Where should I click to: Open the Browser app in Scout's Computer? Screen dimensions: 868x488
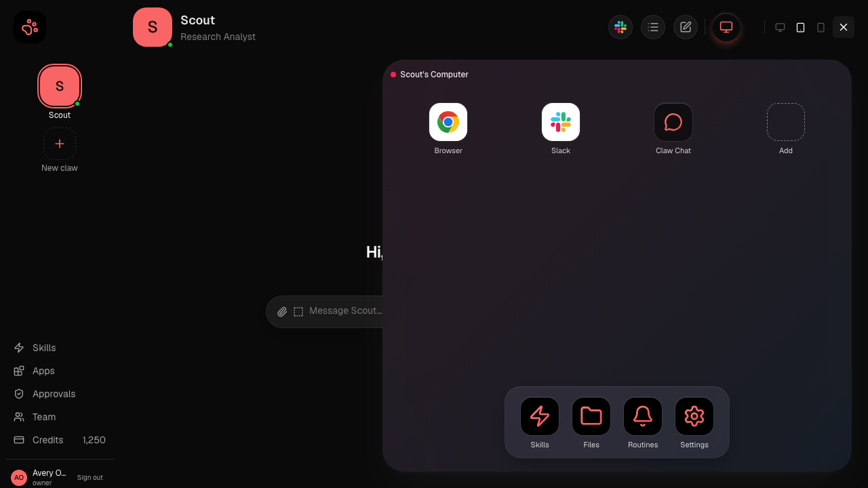(x=448, y=122)
